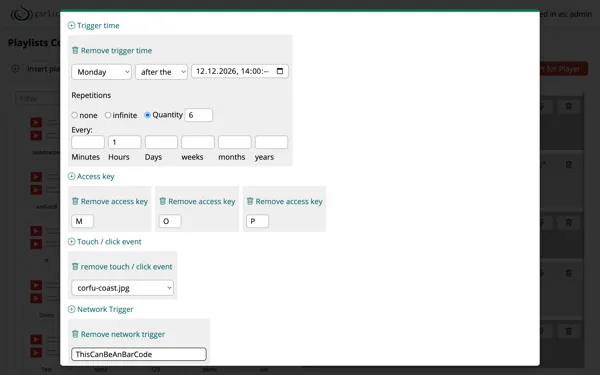Select the Quantity repetitions radio button
Viewport: 600px width, 375px height.
(147, 115)
